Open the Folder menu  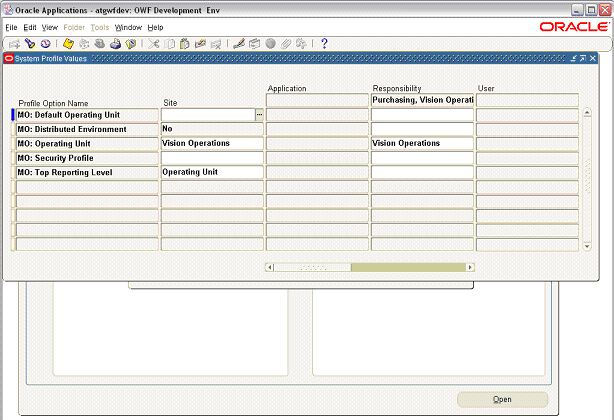click(x=74, y=27)
